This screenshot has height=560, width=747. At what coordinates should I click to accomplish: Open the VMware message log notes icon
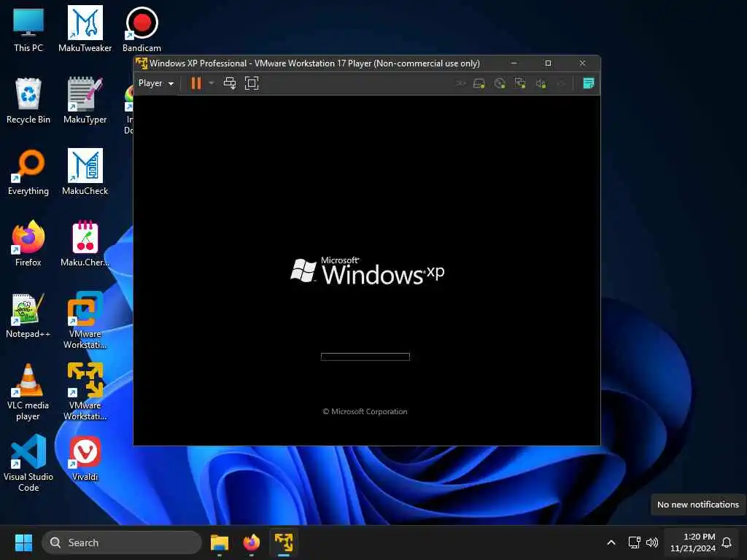pos(589,83)
